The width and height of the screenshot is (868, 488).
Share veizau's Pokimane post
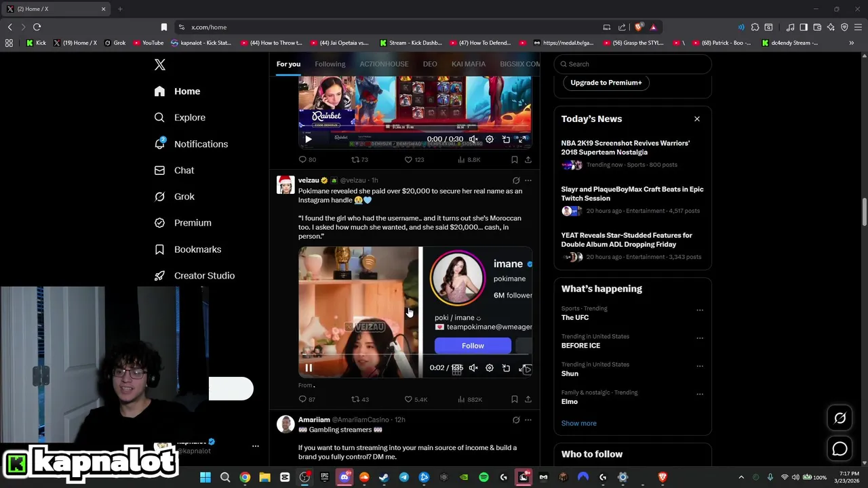click(528, 399)
